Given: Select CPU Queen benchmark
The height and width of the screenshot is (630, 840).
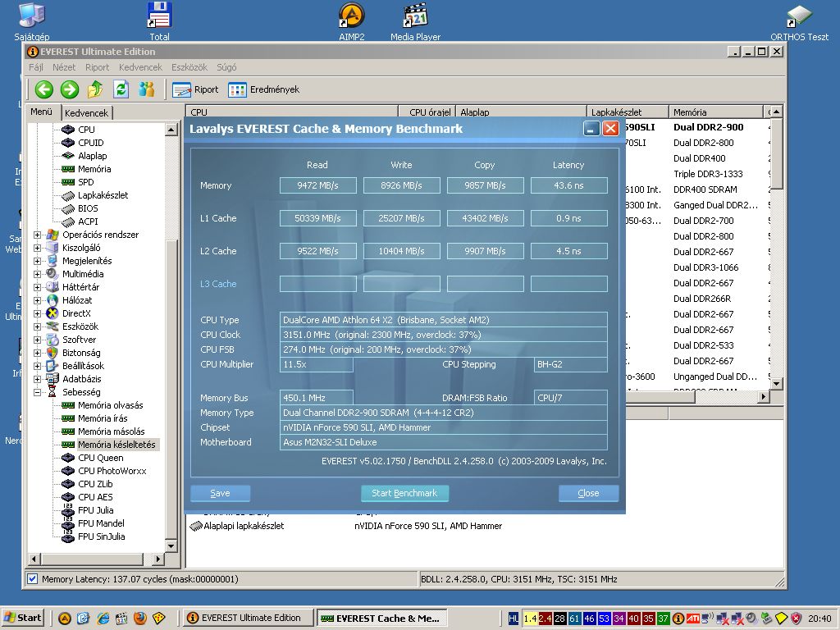Looking at the screenshot, I should click(x=100, y=458).
